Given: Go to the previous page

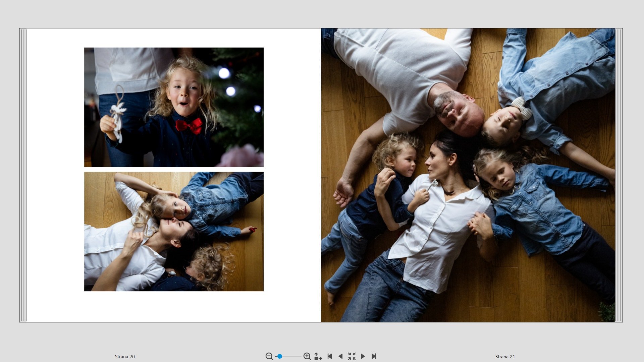Looking at the screenshot, I should 340,356.
